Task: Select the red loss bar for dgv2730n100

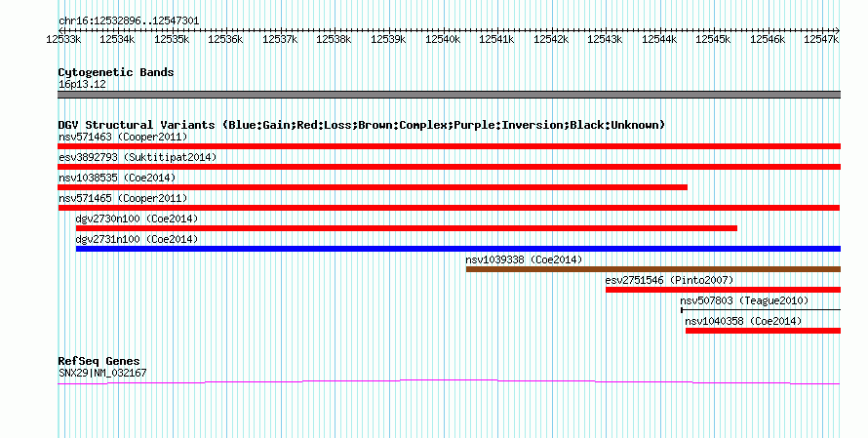Action: pos(407,228)
